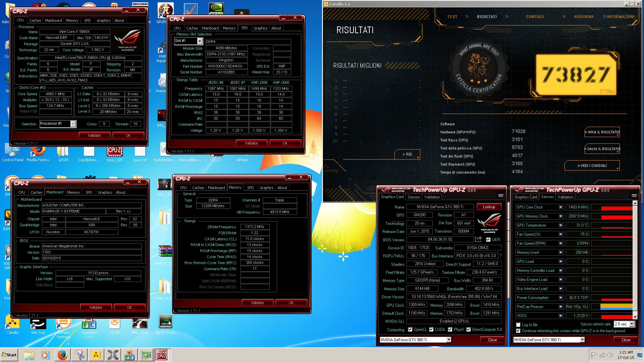The width and height of the screenshot is (644, 362).
Task: Open the Mozilla Firefox desktop shortcut
Action: tap(38, 153)
